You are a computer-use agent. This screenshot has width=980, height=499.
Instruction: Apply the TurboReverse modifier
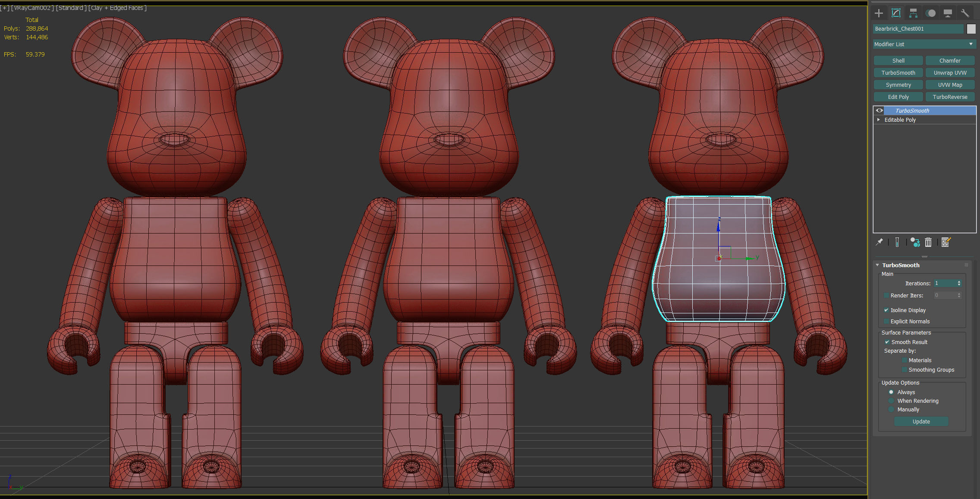950,97
